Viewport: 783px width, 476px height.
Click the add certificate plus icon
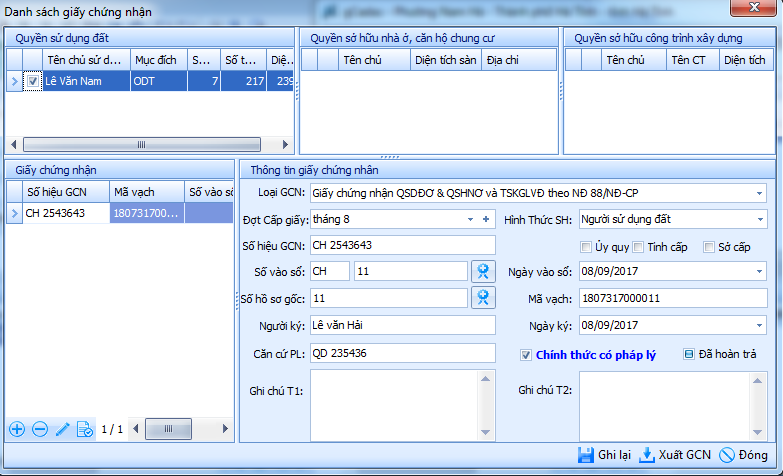tap(17, 429)
